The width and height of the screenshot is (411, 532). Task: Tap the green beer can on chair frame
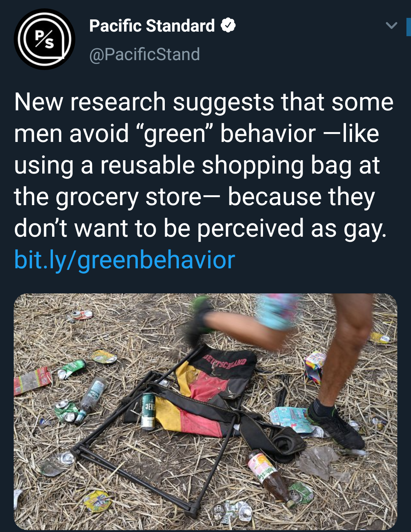pyautogui.click(x=148, y=411)
